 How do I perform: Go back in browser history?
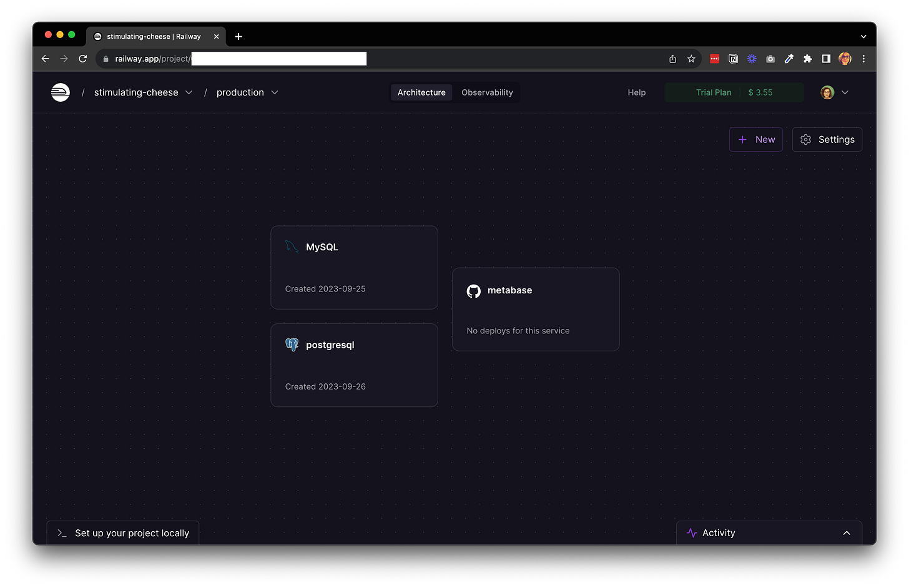pos(45,59)
